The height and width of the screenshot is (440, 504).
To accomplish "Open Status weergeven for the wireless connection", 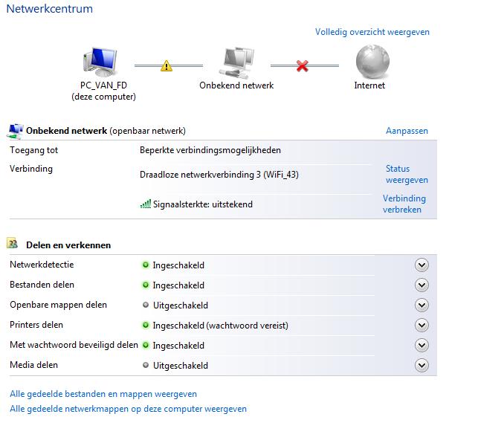I will [406, 174].
